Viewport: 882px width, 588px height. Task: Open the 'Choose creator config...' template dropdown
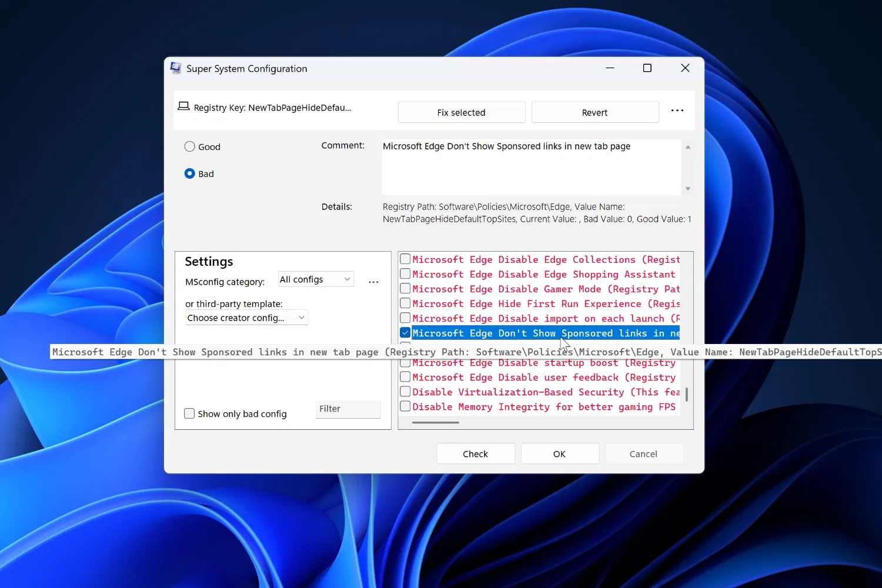click(246, 318)
